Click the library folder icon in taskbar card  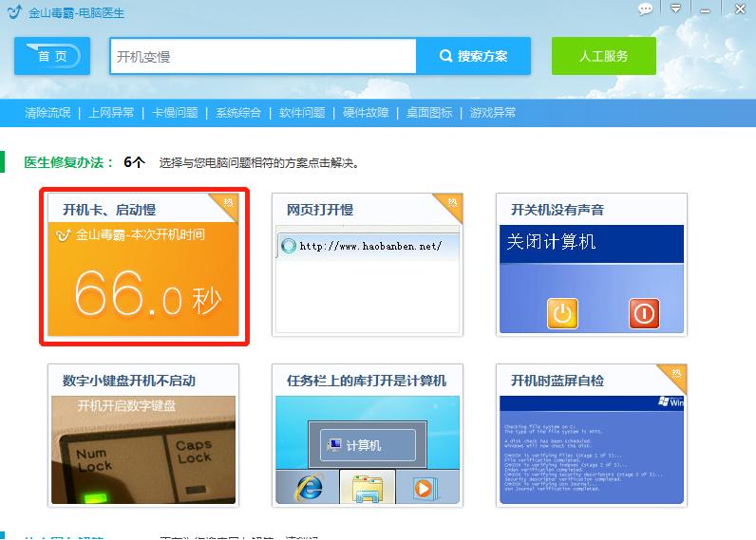tap(368, 488)
